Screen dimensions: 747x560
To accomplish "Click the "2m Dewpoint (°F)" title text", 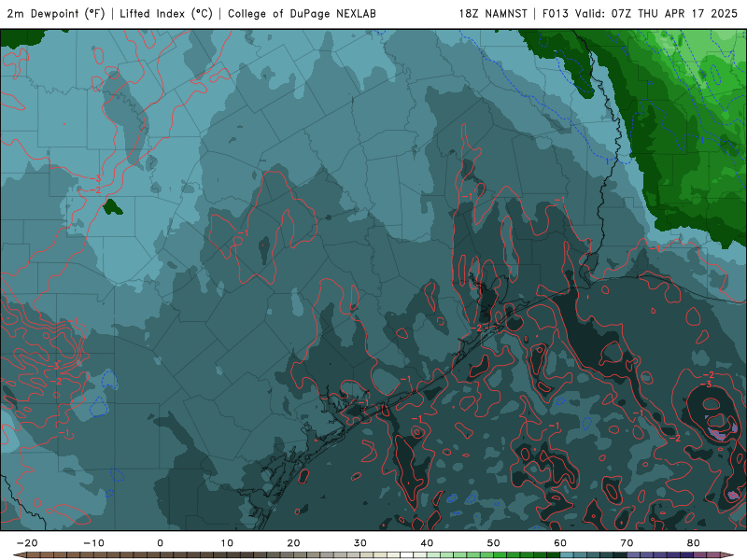I will (x=56, y=14).
